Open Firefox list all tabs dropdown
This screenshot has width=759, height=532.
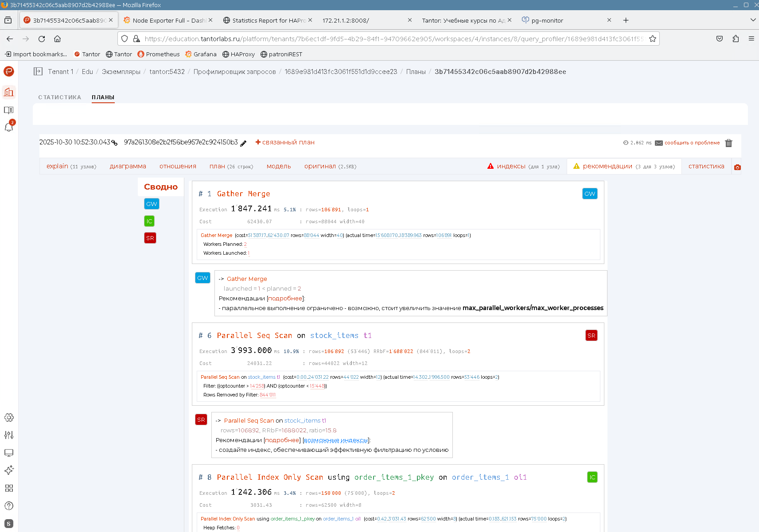click(753, 20)
